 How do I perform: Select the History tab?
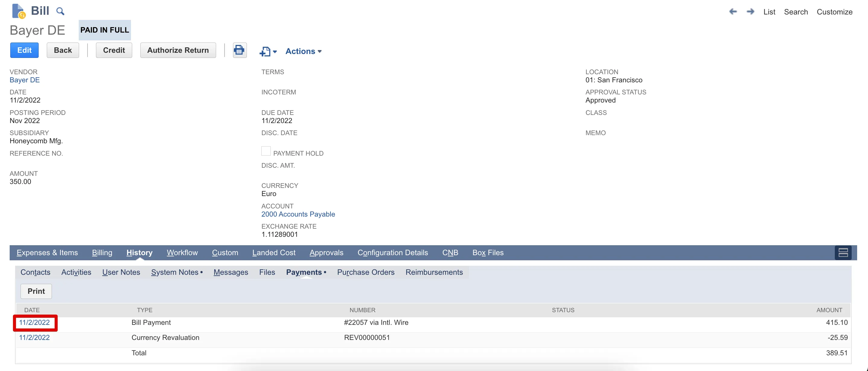139,252
